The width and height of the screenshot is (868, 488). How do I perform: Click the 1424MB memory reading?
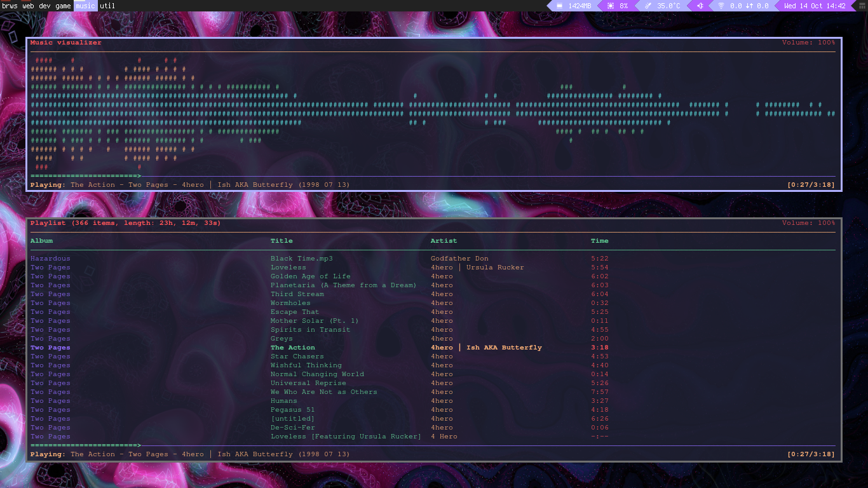(580, 6)
